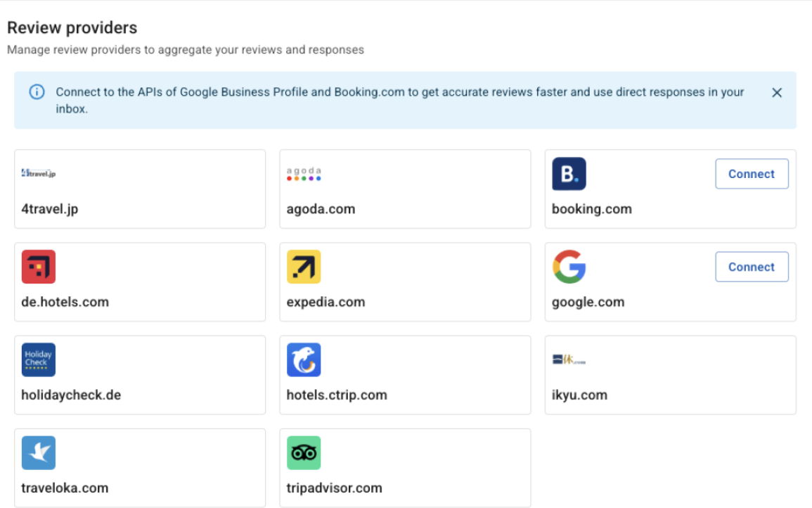The image size is (812, 508).
Task: Click the ikyu.com logo icon
Action: tap(569, 360)
